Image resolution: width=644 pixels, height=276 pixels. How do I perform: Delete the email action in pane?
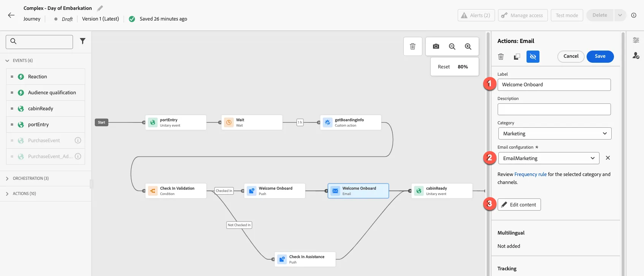tap(501, 57)
